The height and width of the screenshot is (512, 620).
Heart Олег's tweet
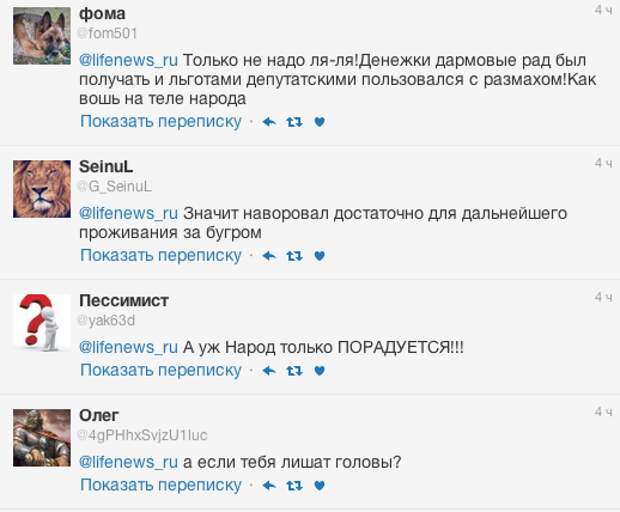point(320,486)
